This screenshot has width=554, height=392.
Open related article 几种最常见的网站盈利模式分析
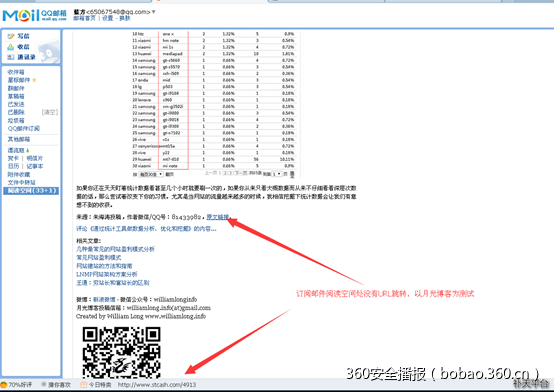tap(116, 249)
